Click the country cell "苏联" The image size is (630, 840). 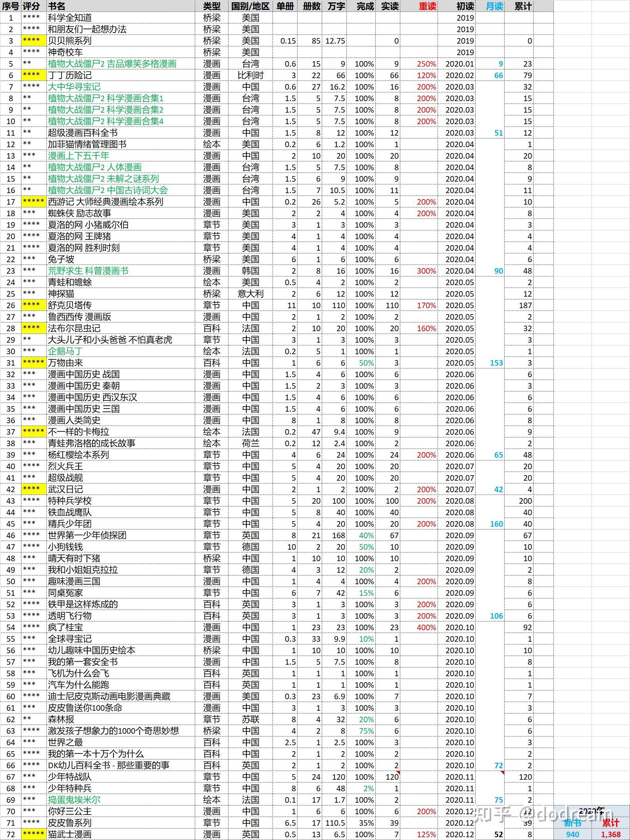250,719
